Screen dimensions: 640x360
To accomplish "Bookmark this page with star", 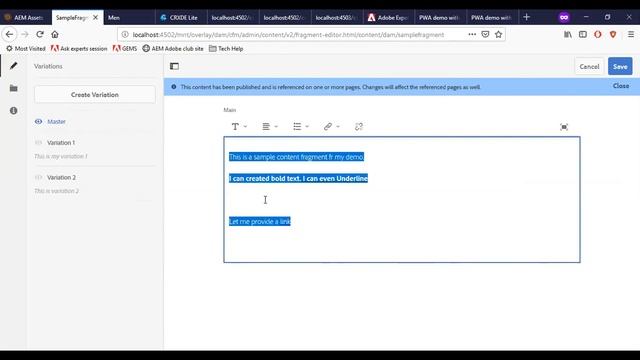I will (x=498, y=34).
